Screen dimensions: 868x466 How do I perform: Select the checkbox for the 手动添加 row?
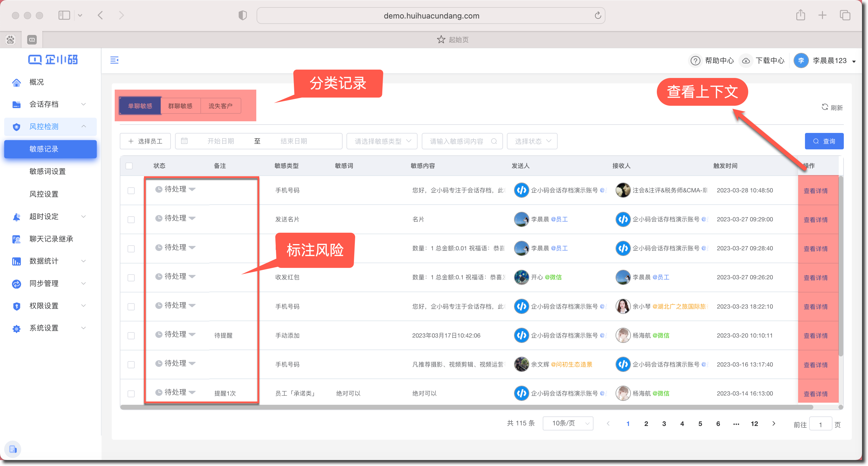coord(131,335)
